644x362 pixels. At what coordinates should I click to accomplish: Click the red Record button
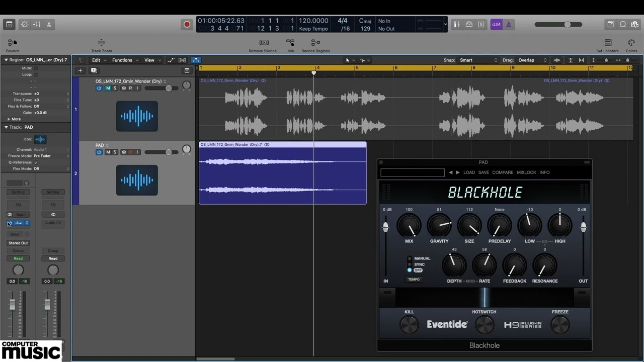[x=187, y=24]
